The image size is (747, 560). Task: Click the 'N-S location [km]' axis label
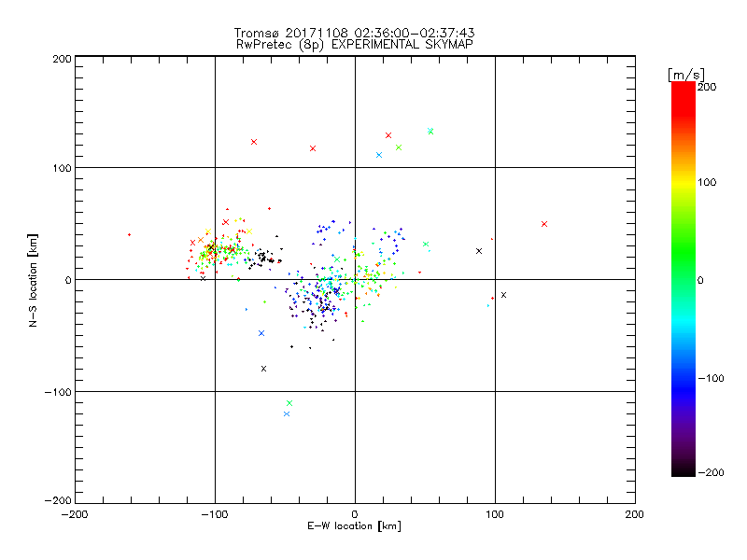[x=33, y=280]
